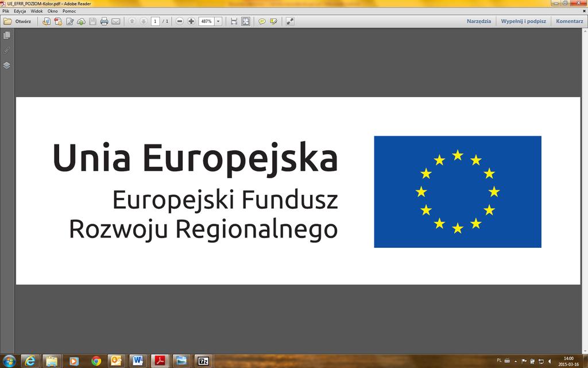588x368 pixels.
Task: Show hidden tray icons arrow
Action: point(516,361)
